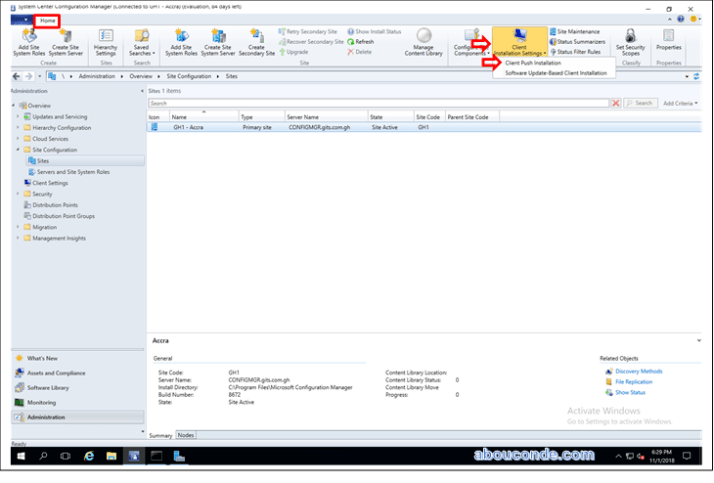This screenshot has height=483, width=714.
Task: Expand the Configure Site Components dropdown
Action: 468,42
